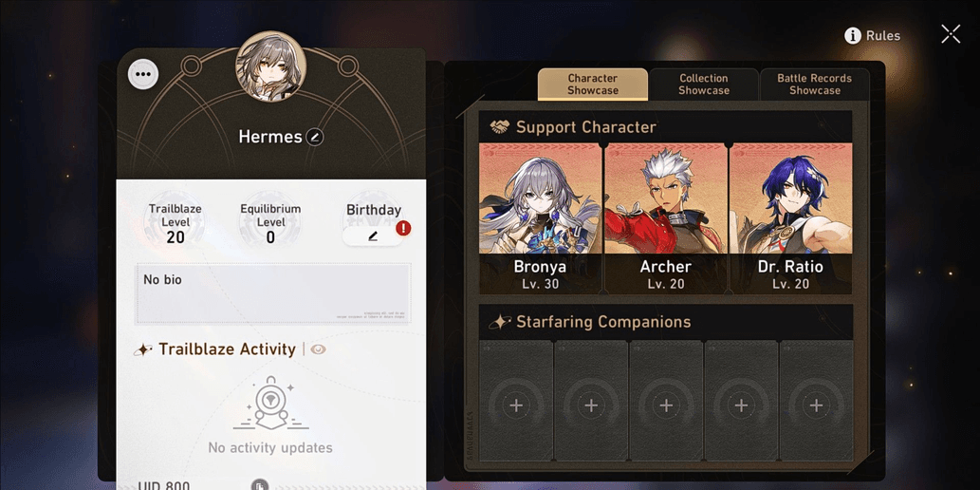Toggle Trailblaze Activity visibility eye icon

[x=318, y=349]
